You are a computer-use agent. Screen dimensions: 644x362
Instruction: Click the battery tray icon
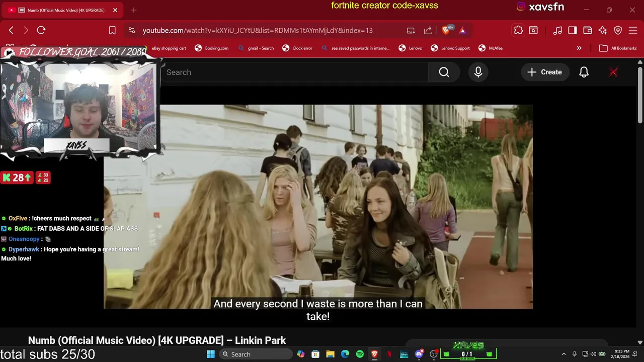[x=602, y=354]
